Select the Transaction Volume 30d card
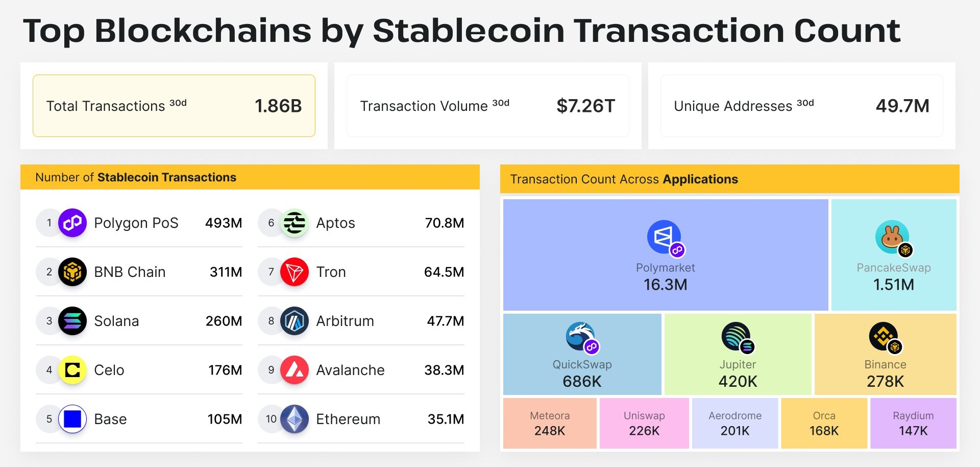Image resolution: width=980 pixels, height=467 pixels. pyautogui.click(x=488, y=106)
